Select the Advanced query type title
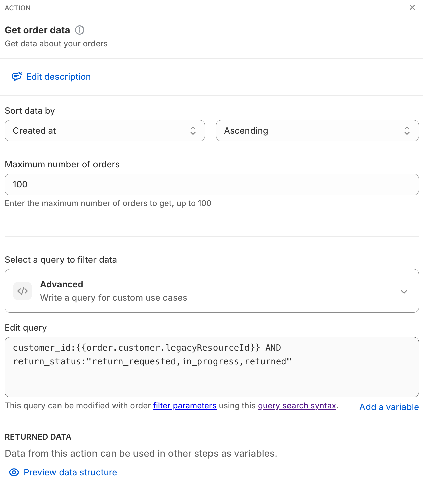Viewport: 423px width, 504px height. click(62, 284)
